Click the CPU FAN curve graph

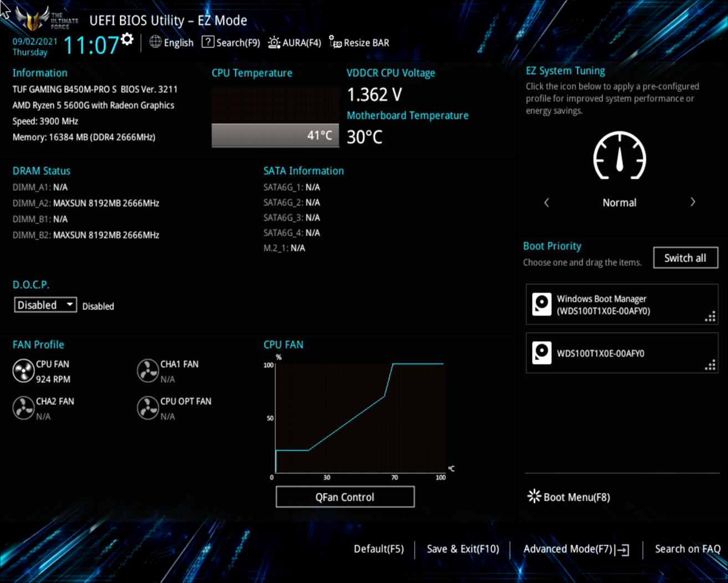click(360, 418)
